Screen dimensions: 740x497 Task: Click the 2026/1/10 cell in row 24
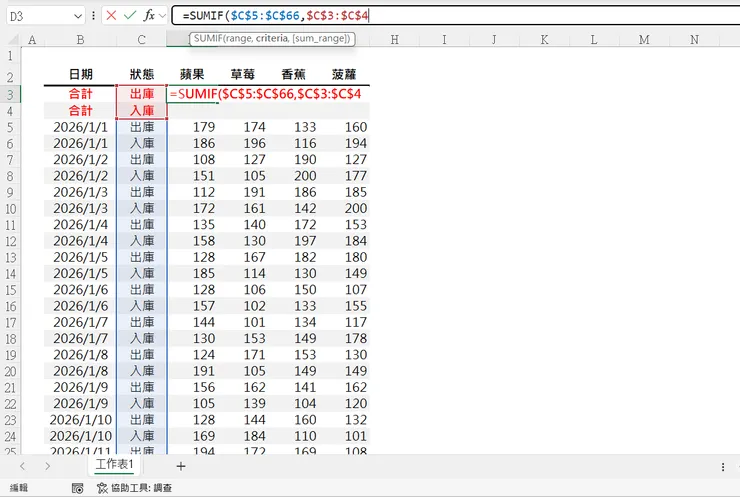80,436
